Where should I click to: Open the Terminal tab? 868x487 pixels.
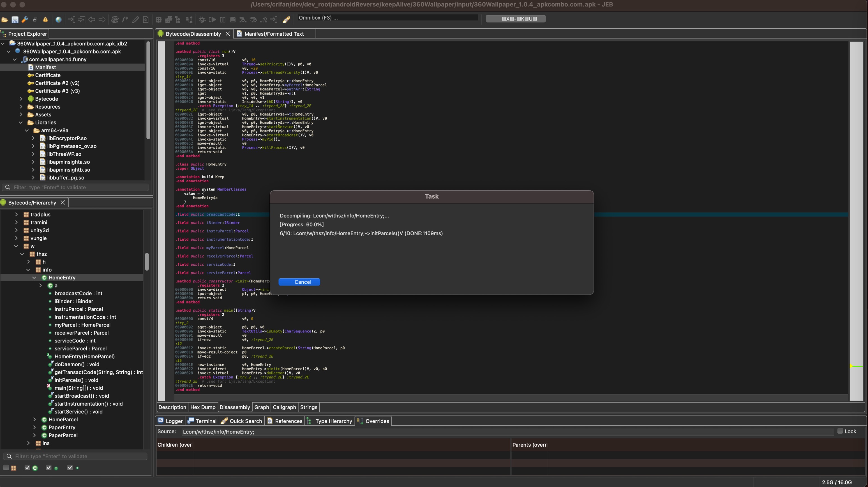point(202,421)
